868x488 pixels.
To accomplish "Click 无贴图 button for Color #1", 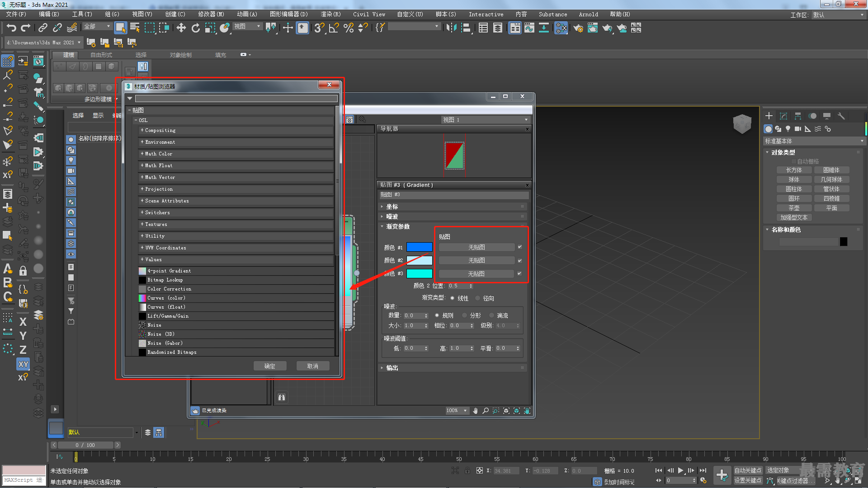I will coord(476,247).
